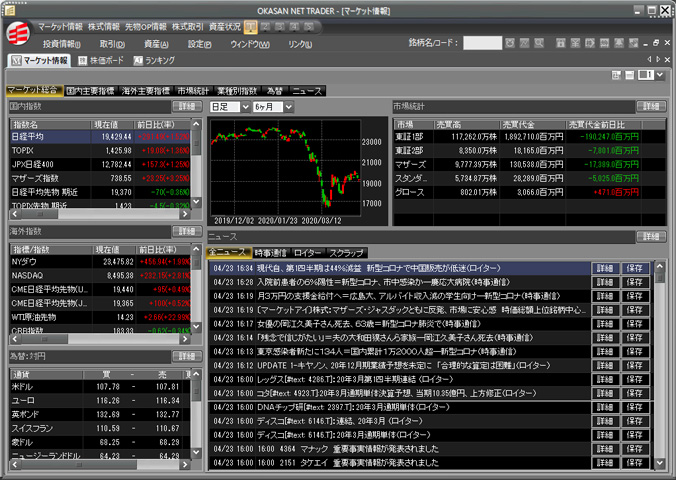676x481 pixels.
Task: Click the left tab-scroll arrow on tab bar
Action: [x=650, y=59]
